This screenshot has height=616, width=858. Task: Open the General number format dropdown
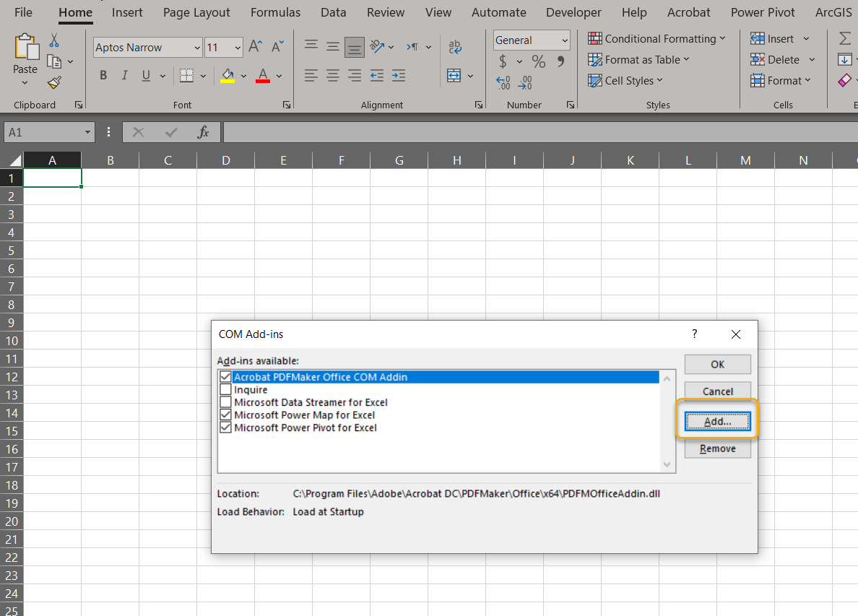point(564,40)
